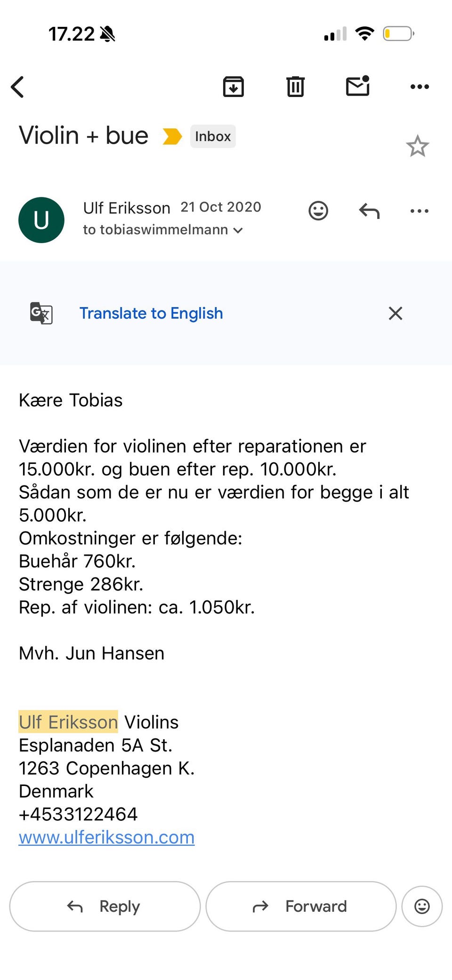
Task: Delete the email using the trash icon
Action: click(295, 87)
